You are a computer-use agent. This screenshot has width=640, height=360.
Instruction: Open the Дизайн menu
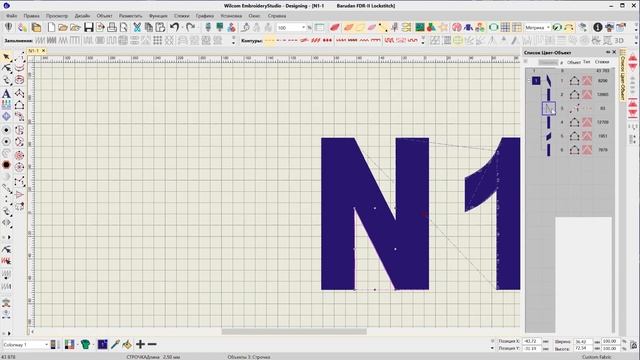(82, 16)
